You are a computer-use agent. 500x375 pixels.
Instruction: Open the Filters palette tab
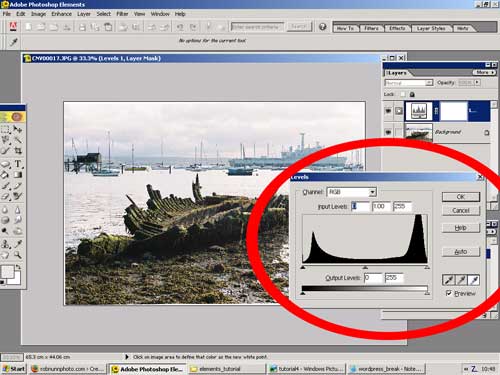point(371,28)
